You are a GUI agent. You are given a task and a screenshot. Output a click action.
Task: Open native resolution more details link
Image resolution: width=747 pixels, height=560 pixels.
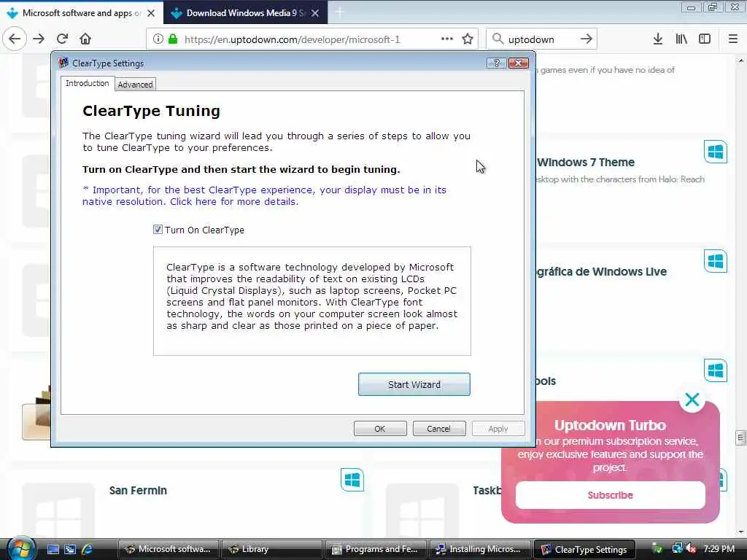point(264,195)
